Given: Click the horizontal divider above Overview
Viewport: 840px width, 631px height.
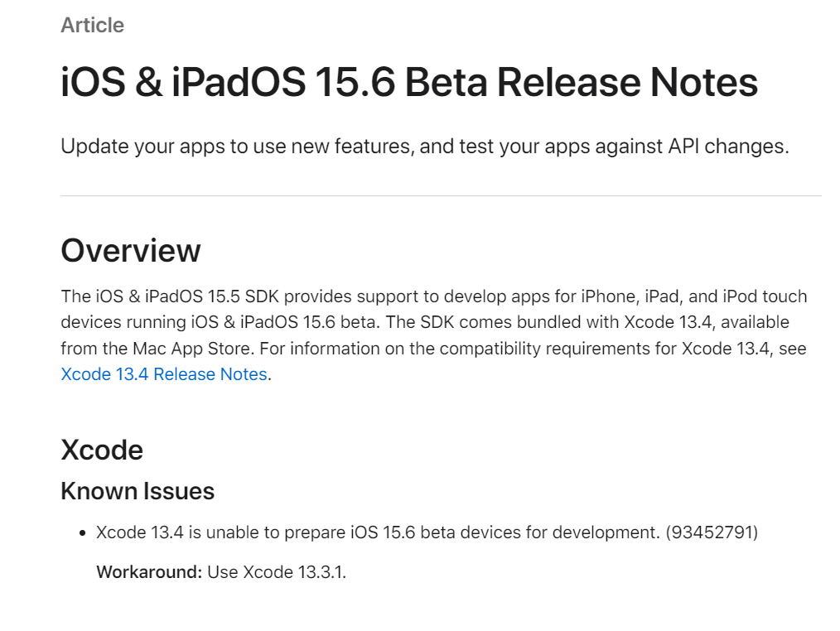Looking at the screenshot, I should (441, 196).
